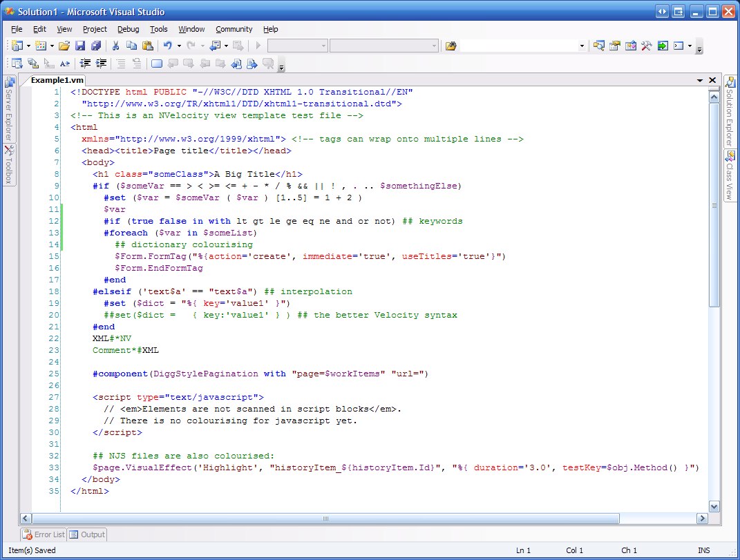The image size is (740, 560).
Task: Click the Save All icon
Action: [95, 46]
